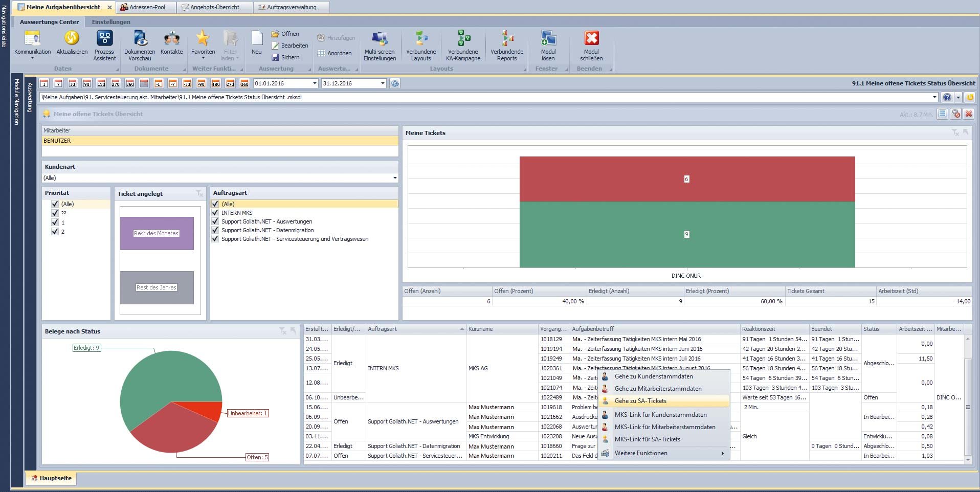Viewport: 980px width, 492px height.
Task: Click the Modul lösen icon
Action: (548, 39)
